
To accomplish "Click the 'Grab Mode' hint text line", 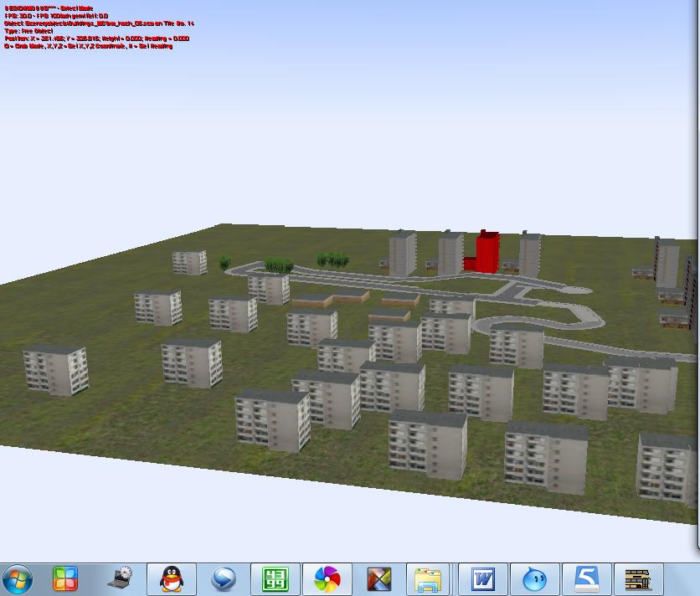I will coord(88,46).
